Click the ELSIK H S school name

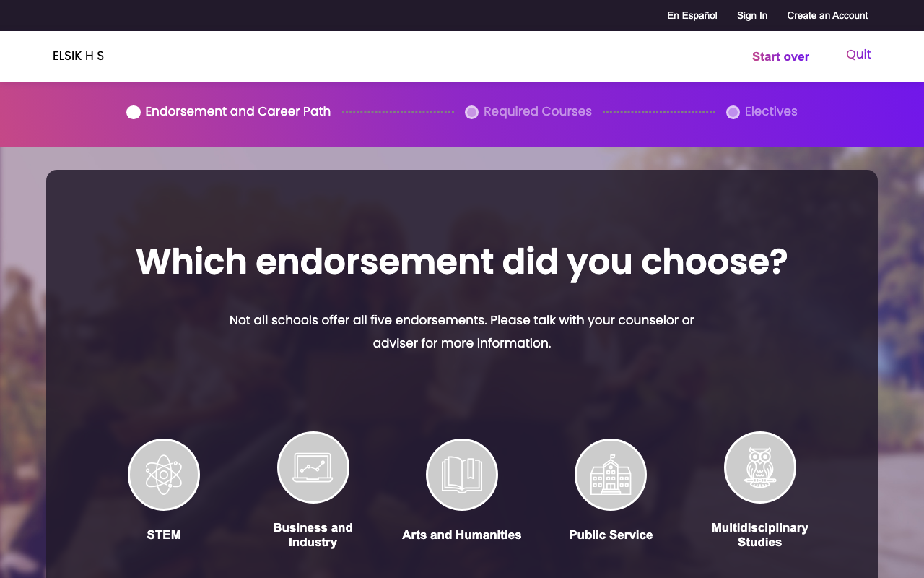pyautogui.click(x=78, y=56)
